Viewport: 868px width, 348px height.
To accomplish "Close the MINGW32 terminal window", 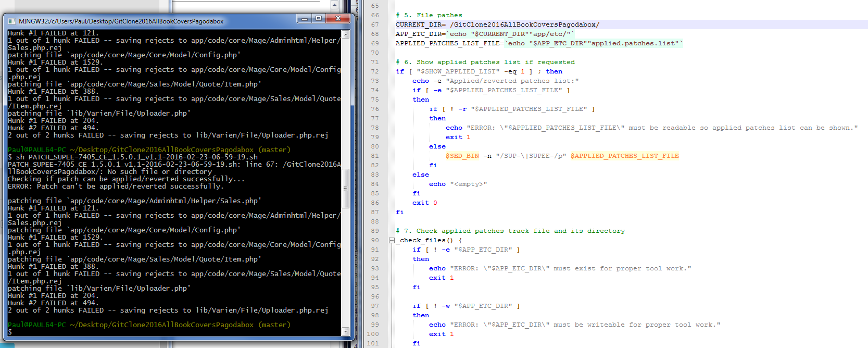I will click(x=338, y=18).
